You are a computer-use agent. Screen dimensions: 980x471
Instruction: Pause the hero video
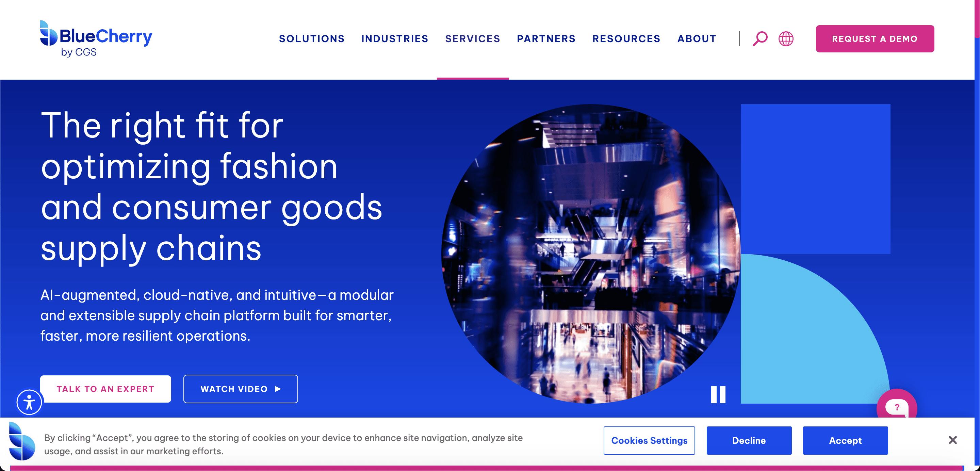718,394
